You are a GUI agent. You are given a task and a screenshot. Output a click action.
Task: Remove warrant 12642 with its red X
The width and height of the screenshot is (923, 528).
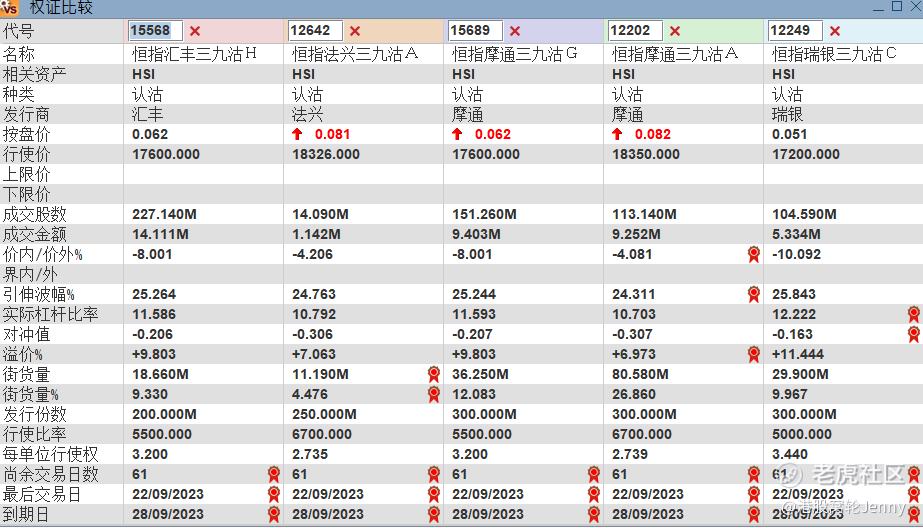[x=355, y=31]
